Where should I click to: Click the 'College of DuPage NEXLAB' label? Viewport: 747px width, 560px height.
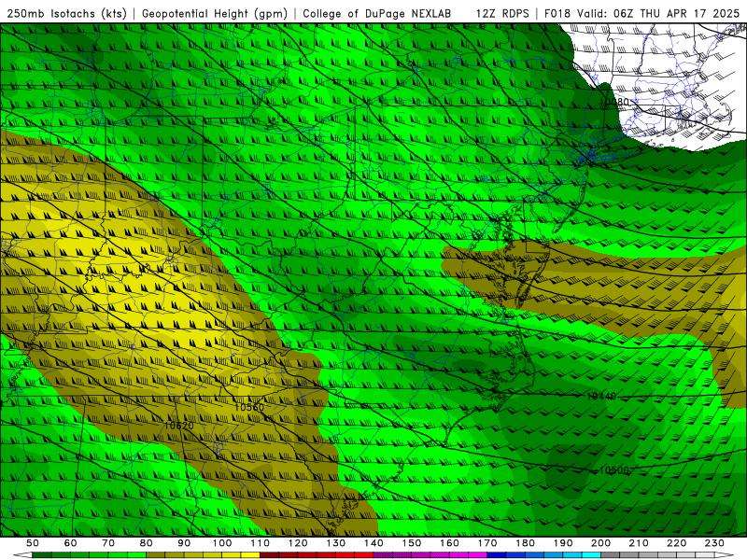tap(377, 14)
